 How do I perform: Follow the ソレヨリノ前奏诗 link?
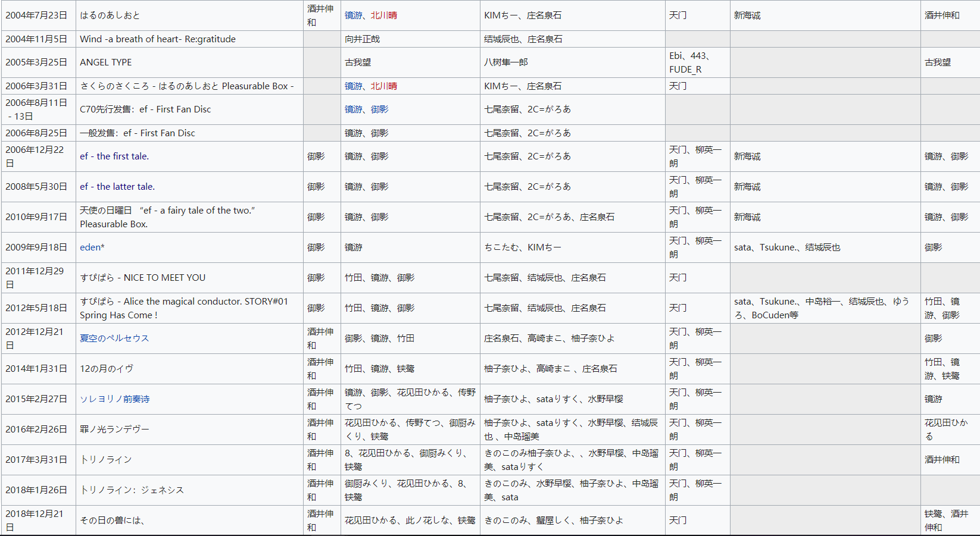point(114,399)
